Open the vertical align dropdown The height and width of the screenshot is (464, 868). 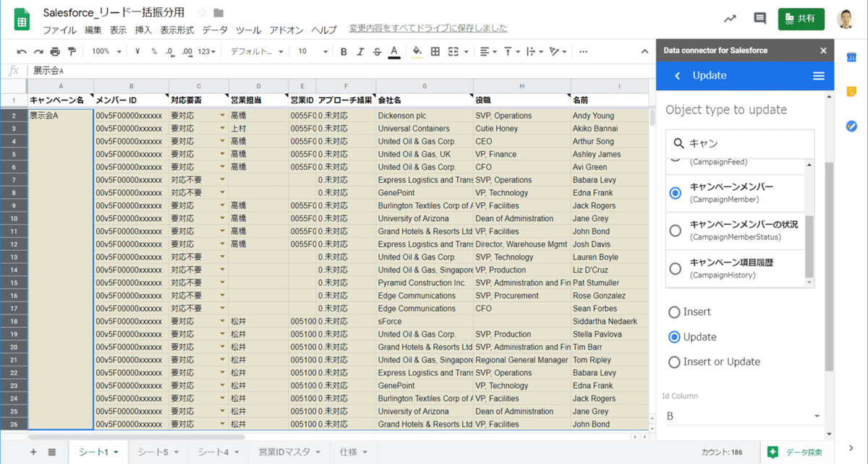(x=511, y=52)
